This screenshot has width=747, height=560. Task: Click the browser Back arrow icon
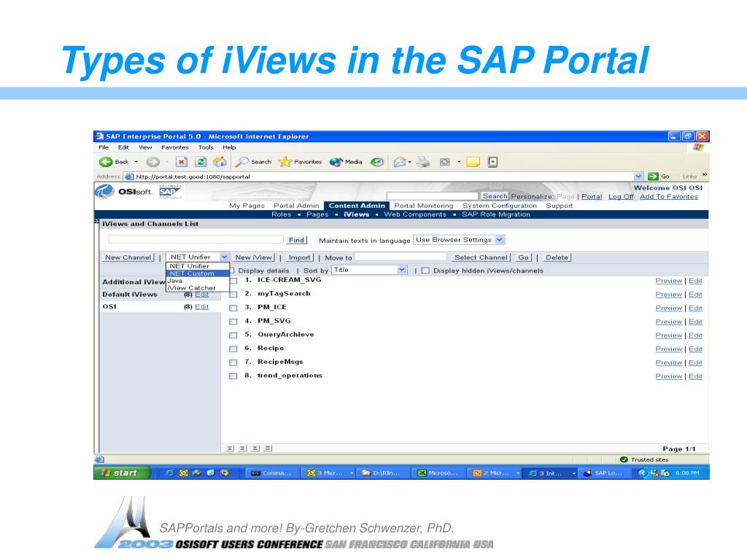[x=105, y=162]
